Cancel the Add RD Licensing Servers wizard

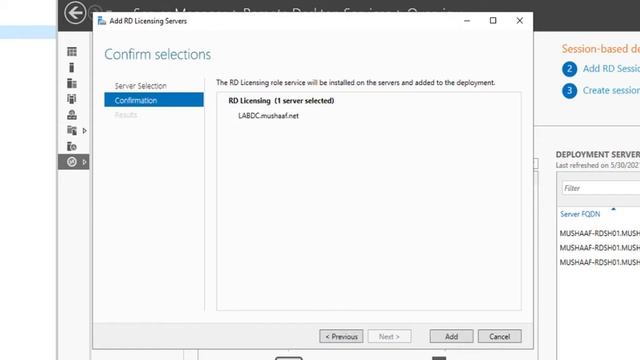click(500, 336)
